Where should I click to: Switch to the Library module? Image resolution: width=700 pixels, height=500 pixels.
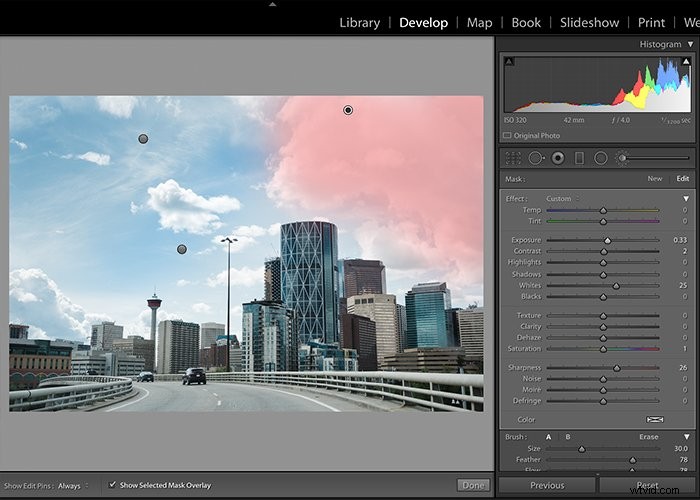[x=359, y=23]
